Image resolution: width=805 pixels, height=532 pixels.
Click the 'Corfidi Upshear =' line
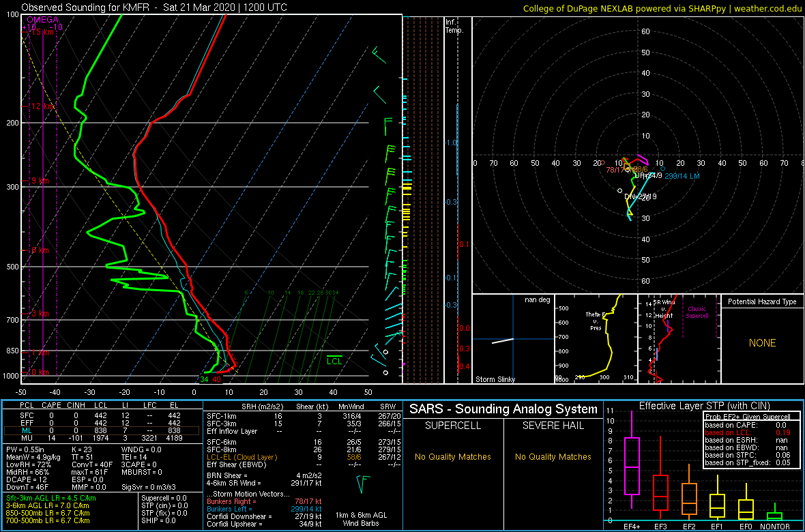[265, 524]
